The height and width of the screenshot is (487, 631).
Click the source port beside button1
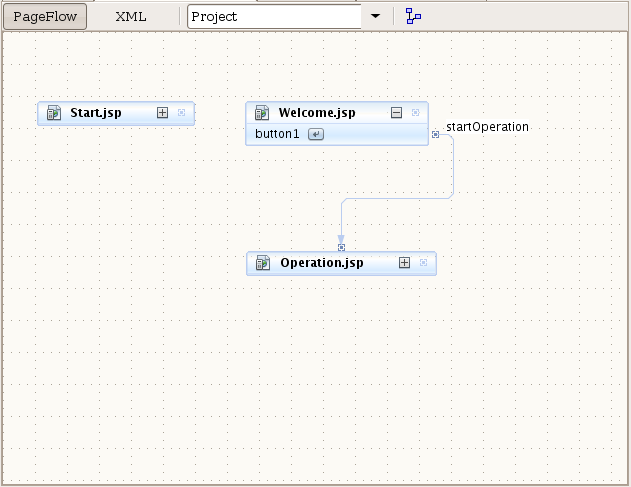click(x=435, y=134)
